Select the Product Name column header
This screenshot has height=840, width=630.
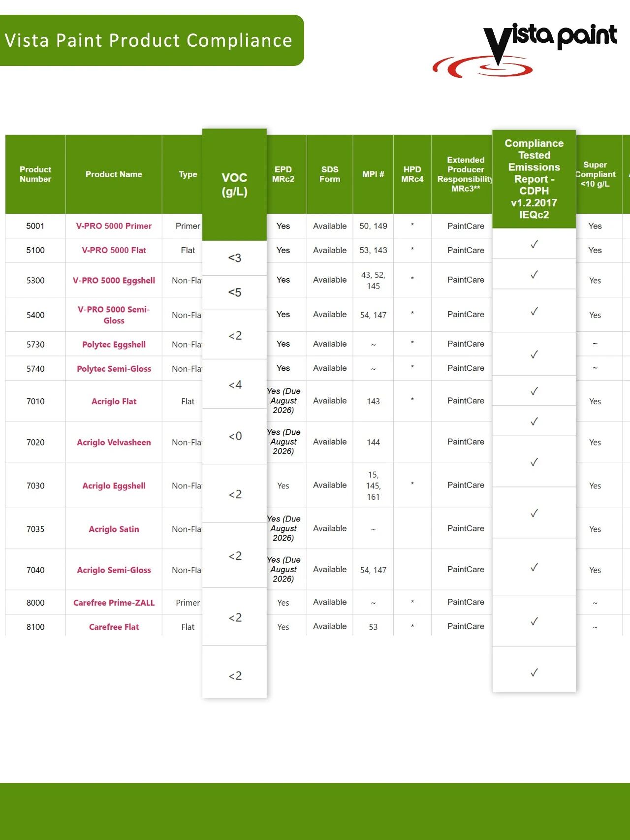[x=114, y=174]
